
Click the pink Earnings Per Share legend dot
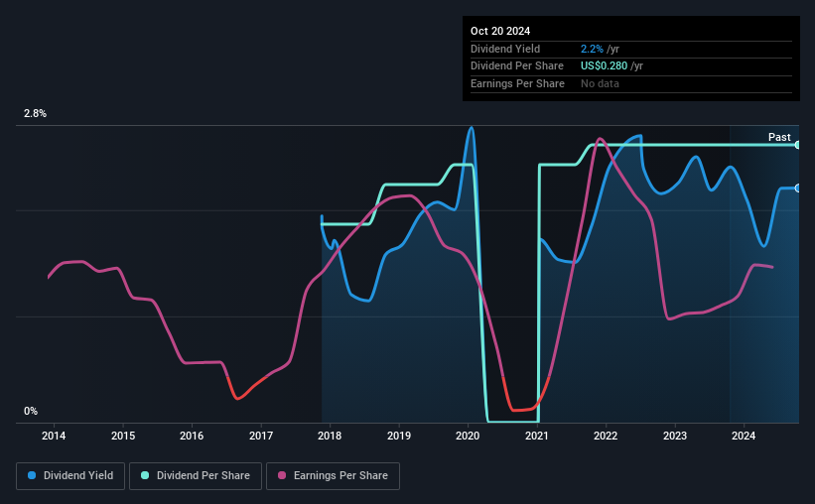tap(282, 475)
